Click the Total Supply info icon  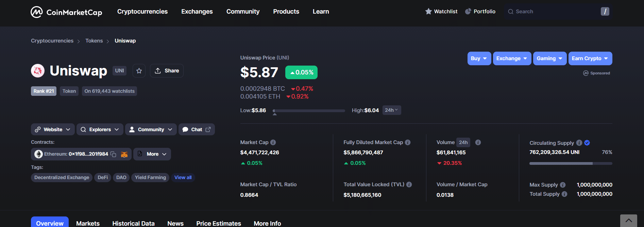tap(564, 194)
